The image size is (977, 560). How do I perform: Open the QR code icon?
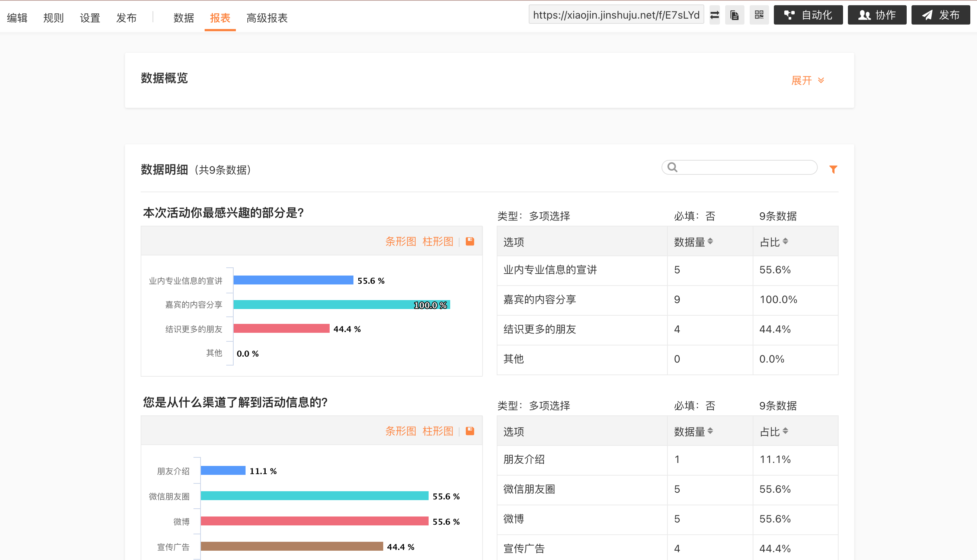(759, 15)
